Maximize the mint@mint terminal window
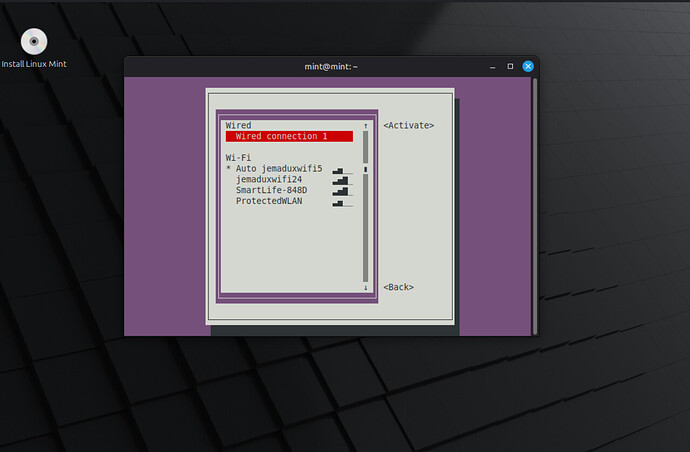 click(x=510, y=66)
